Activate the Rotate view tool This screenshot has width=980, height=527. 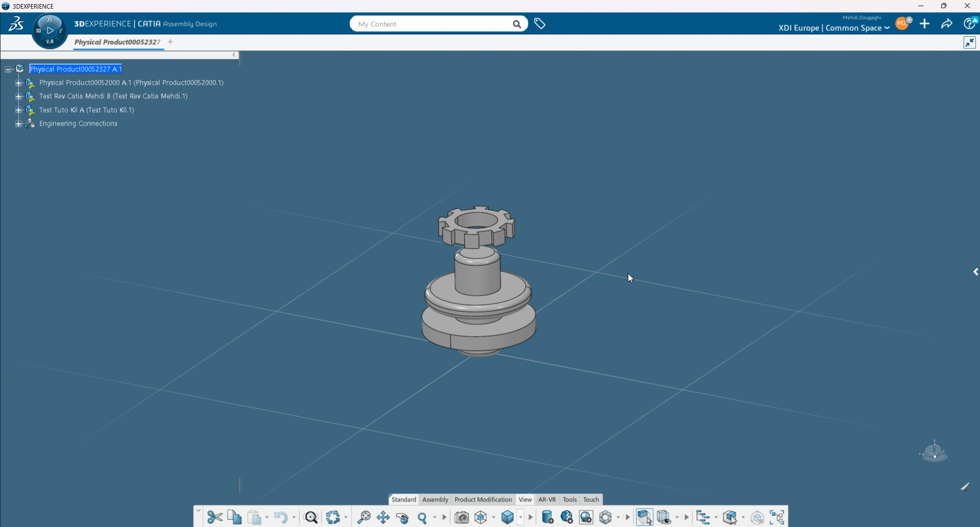(403, 518)
